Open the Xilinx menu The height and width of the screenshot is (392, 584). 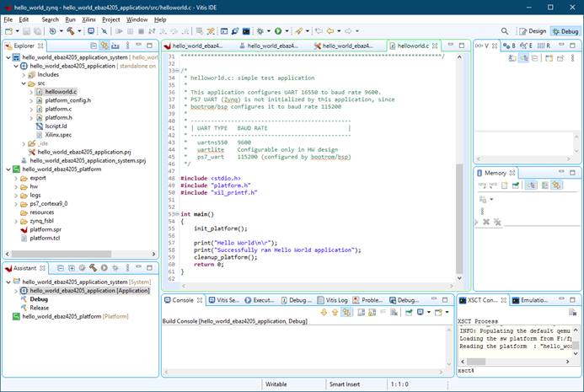88,19
